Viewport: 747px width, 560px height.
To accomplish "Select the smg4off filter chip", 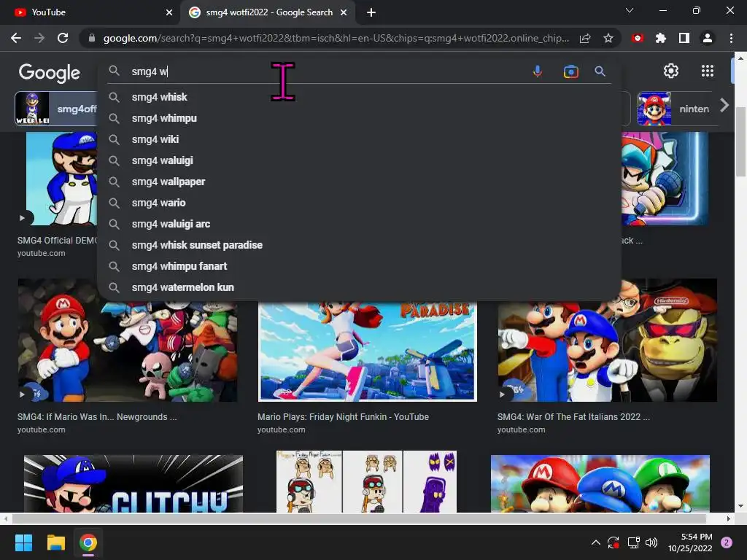I will click(x=56, y=109).
